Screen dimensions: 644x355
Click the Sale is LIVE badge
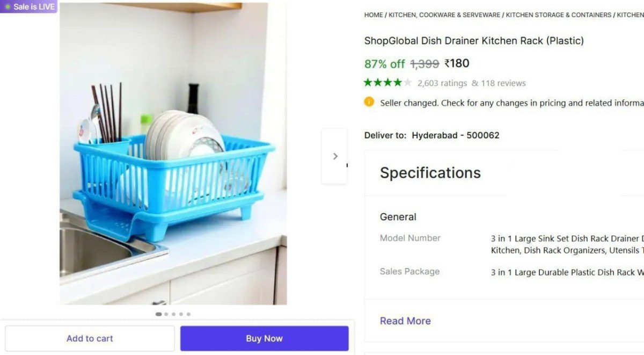(30, 6)
